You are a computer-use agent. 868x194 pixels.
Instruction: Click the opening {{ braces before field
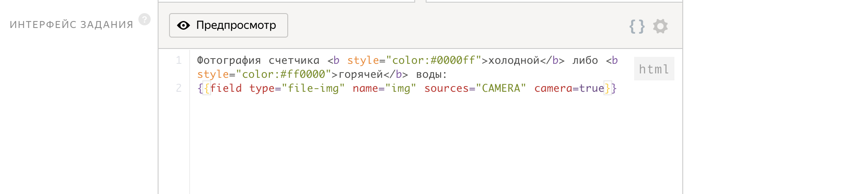204,88
